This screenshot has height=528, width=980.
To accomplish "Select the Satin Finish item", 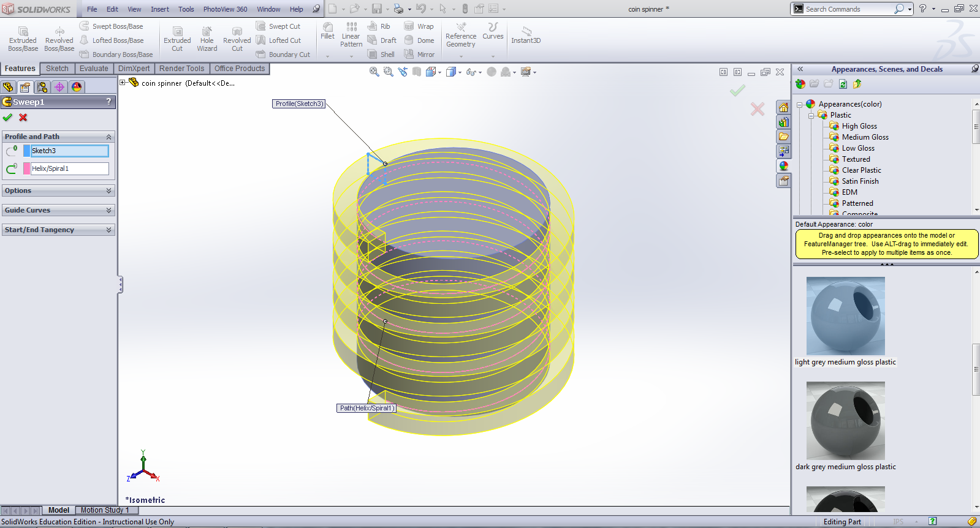I will [x=860, y=181].
